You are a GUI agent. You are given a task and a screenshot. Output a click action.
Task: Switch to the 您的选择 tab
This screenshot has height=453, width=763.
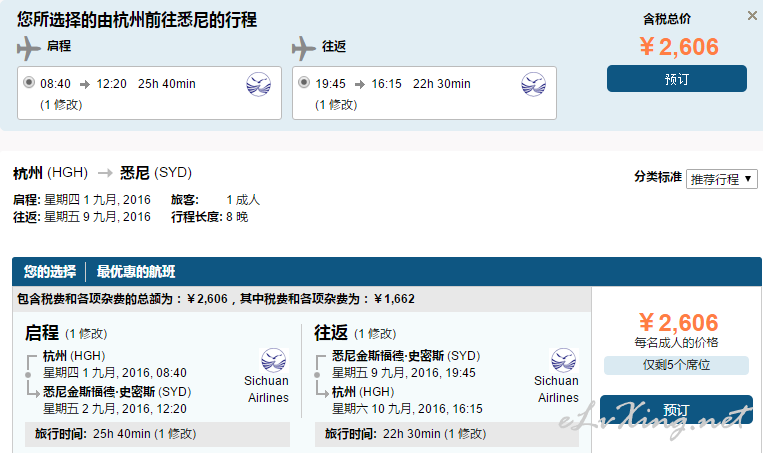pyautogui.click(x=50, y=272)
